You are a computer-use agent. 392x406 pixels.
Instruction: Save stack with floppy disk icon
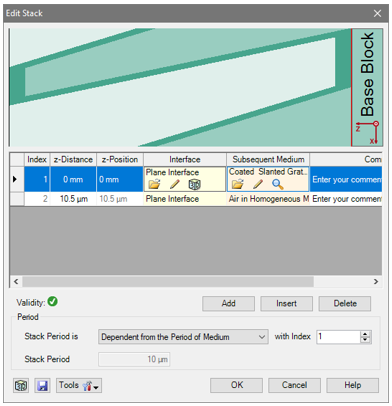pos(42,386)
